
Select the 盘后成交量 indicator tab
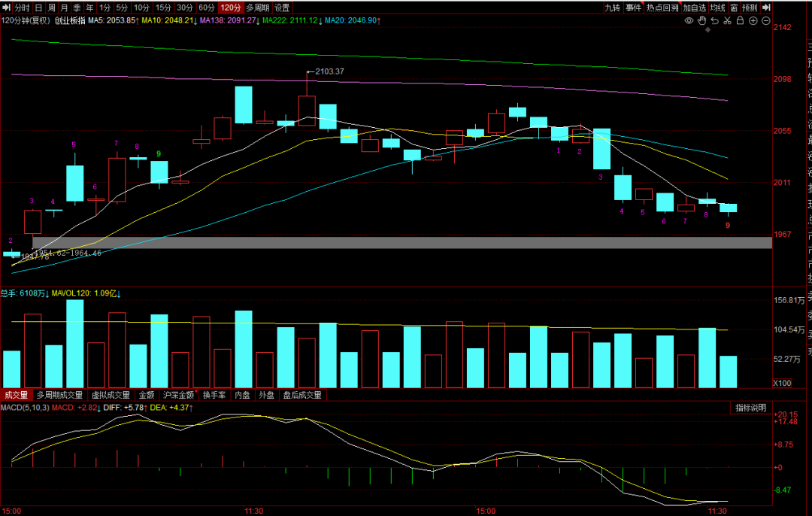click(x=302, y=395)
